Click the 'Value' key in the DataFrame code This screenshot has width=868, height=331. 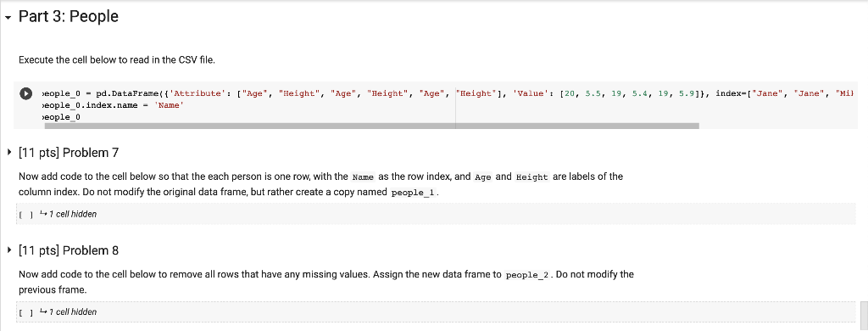click(x=531, y=93)
